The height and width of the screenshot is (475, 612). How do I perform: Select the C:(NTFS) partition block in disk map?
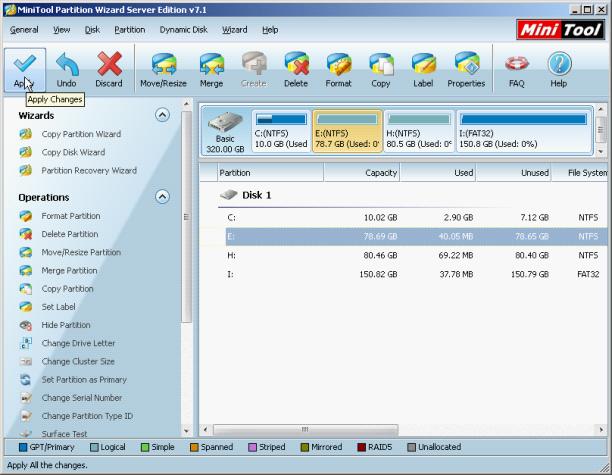(x=281, y=132)
